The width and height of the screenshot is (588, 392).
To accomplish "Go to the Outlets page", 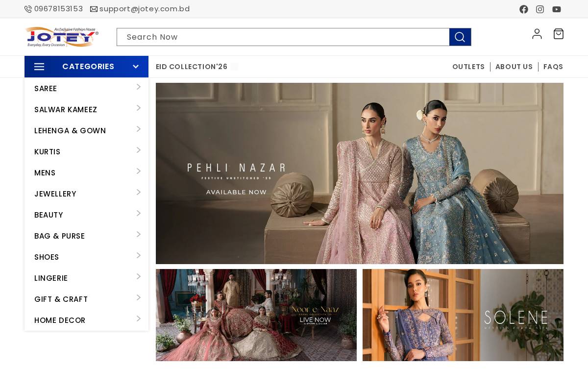I will click(x=468, y=67).
